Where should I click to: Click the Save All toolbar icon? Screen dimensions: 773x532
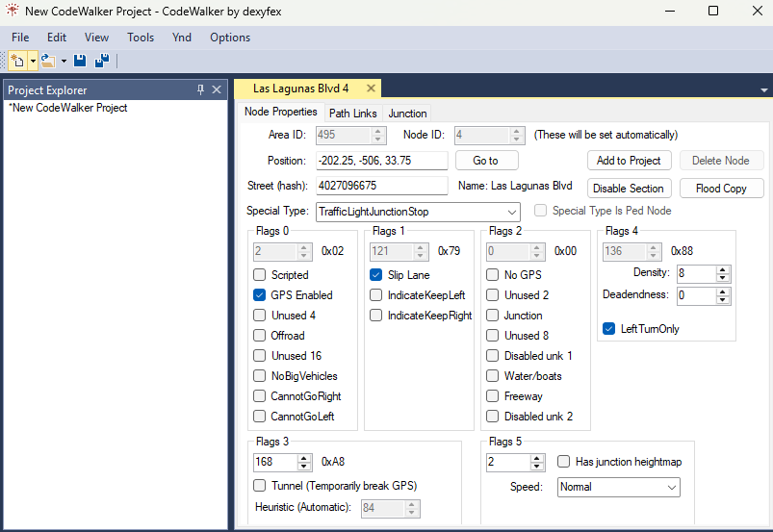[100, 61]
